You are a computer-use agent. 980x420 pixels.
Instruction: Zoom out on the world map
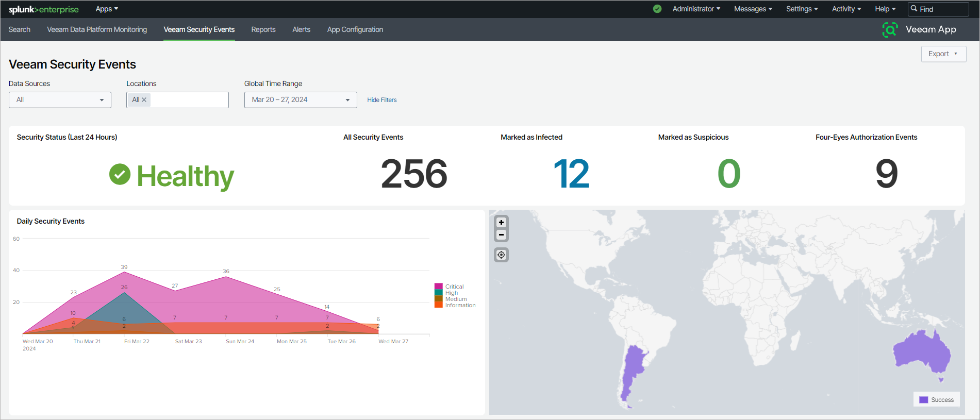tap(501, 235)
